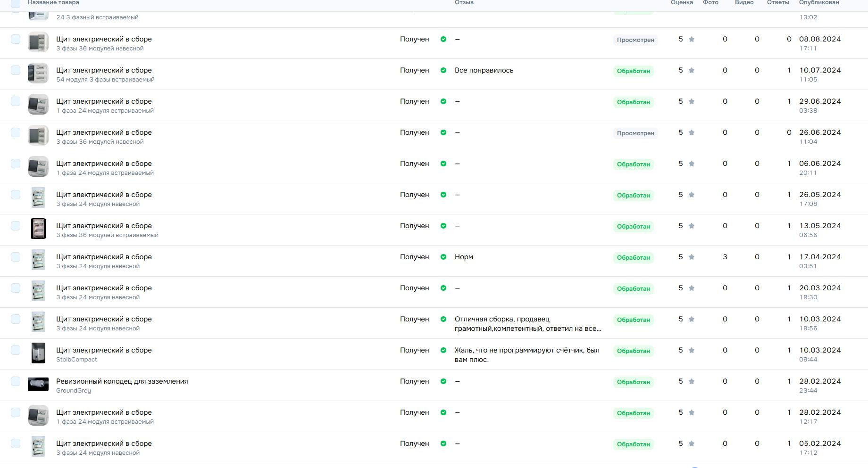
Task: Open the thumbnail of the 13.05.2024 встраиваемый product
Action: (x=38, y=229)
